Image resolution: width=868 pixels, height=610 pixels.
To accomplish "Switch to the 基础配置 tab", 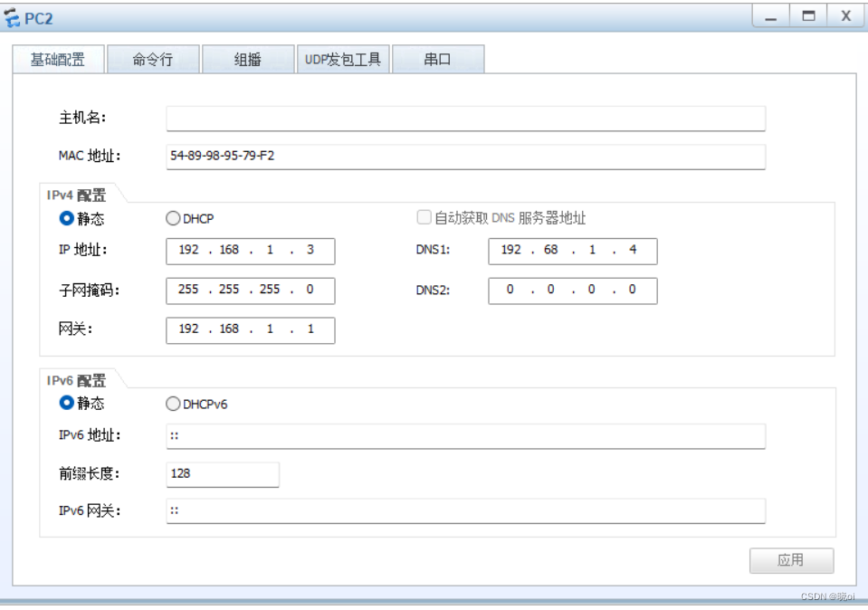I will pyautogui.click(x=58, y=59).
